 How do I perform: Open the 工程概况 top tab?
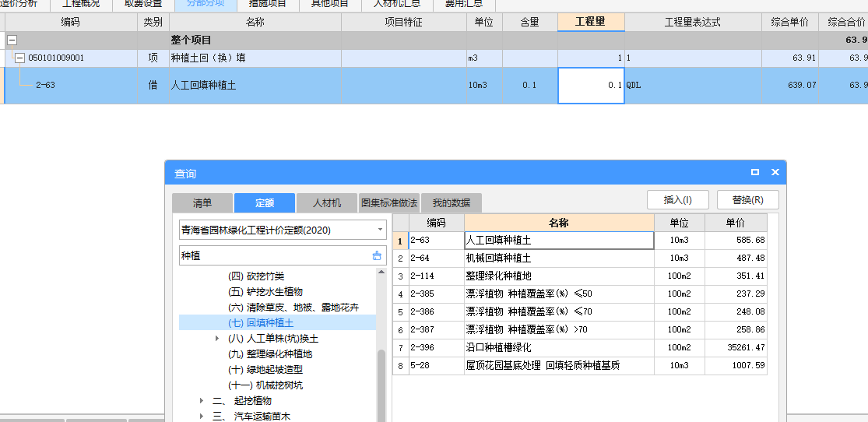click(81, 4)
